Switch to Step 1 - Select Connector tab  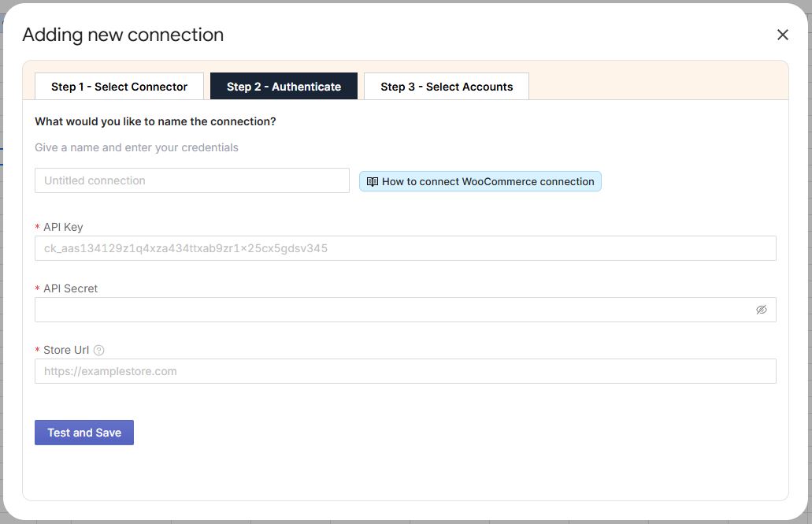coord(119,87)
